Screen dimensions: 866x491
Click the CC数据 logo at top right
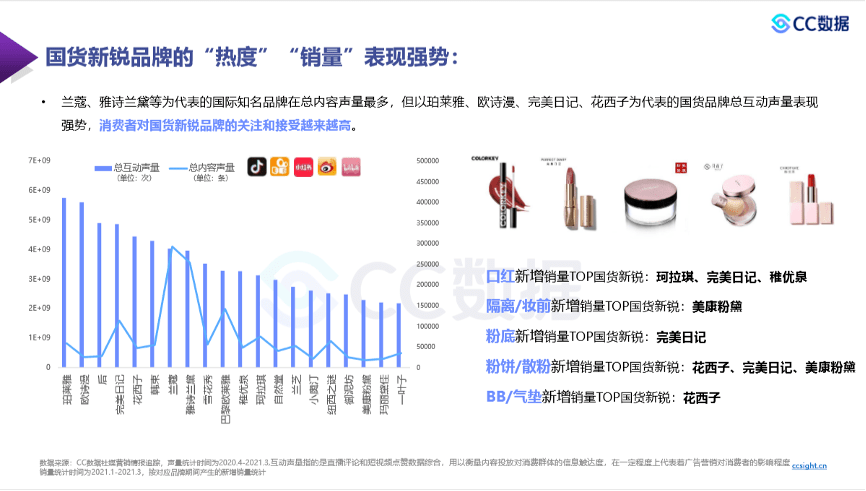click(x=810, y=23)
